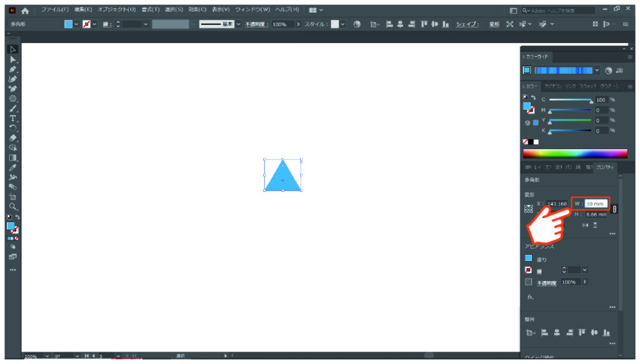640x364 pixels.
Task: Open the 効果(C) menu
Action: click(x=197, y=9)
